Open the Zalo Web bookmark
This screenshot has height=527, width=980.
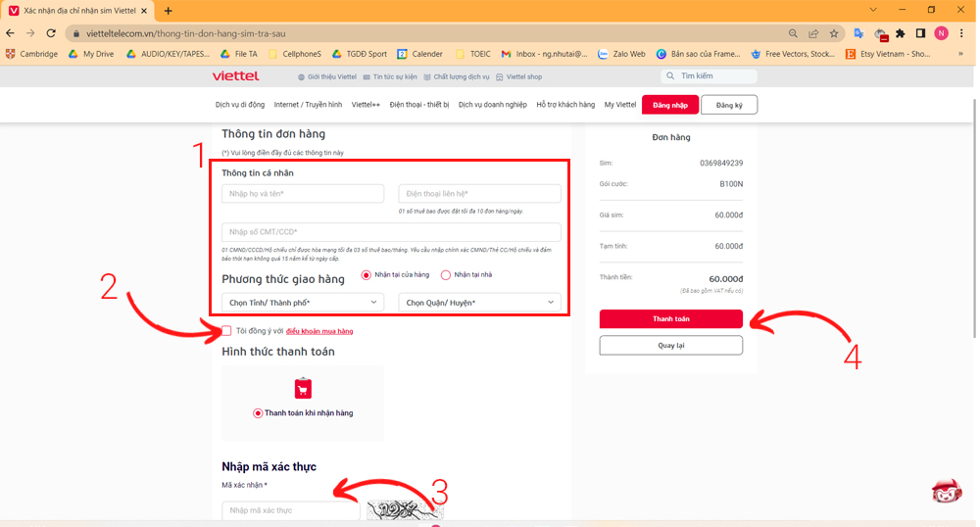coord(622,54)
